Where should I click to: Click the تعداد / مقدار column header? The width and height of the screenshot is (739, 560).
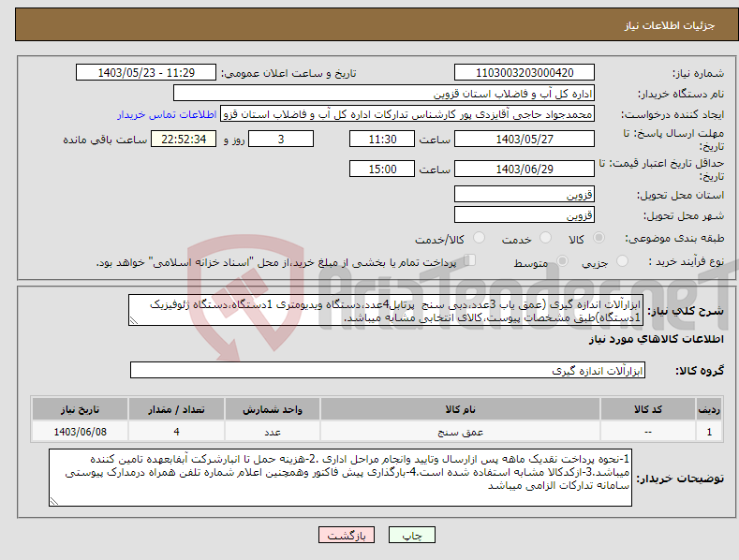[x=176, y=409]
